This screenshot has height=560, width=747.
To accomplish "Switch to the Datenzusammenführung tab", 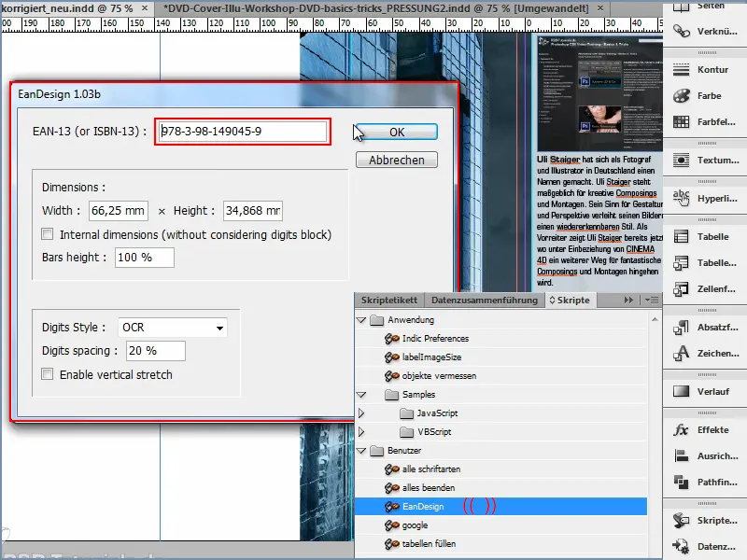I will [485, 300].
